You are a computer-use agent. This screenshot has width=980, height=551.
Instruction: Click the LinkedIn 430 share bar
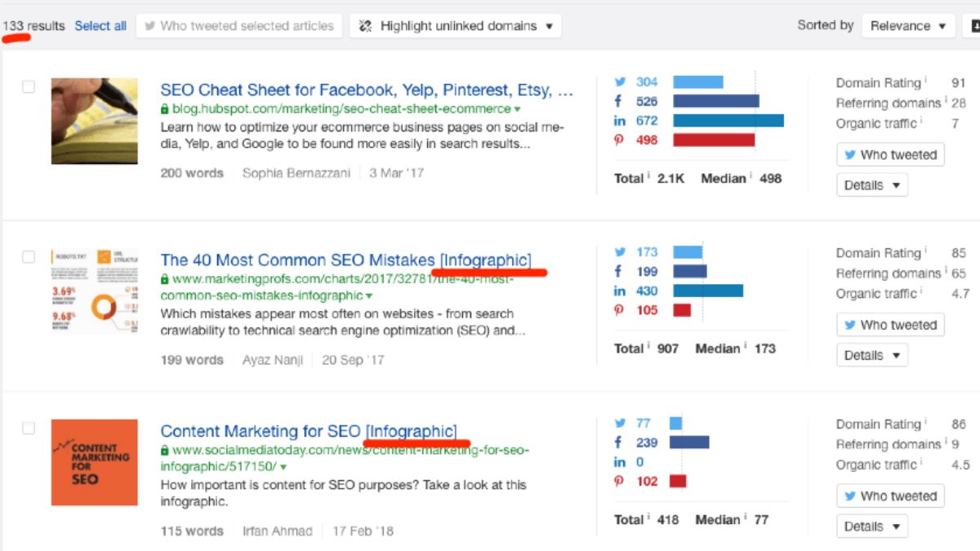pos(708,291)
